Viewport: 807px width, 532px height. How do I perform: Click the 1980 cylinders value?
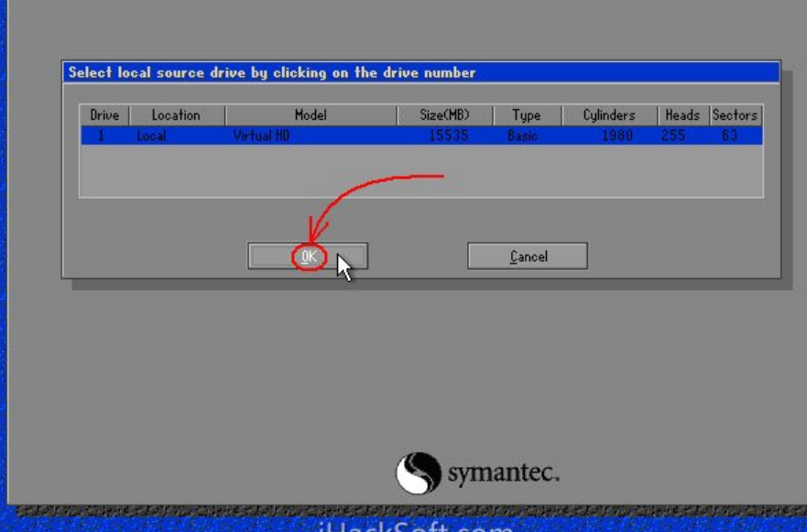point(616,136)
